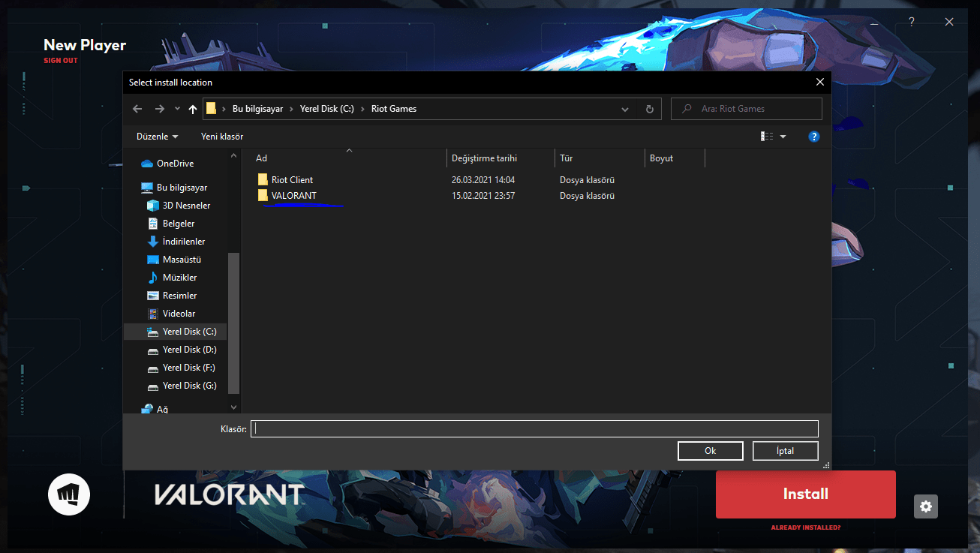The height and width of the screenshot is (553, 980).
Task: Select Yerel Disk (G:) drive
Action: [182, 386]
